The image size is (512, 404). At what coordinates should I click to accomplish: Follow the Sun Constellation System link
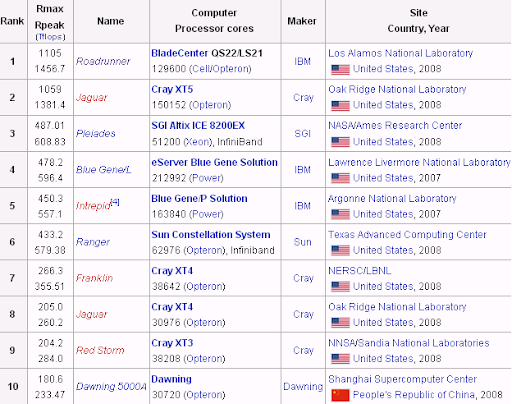click(211, 235)
